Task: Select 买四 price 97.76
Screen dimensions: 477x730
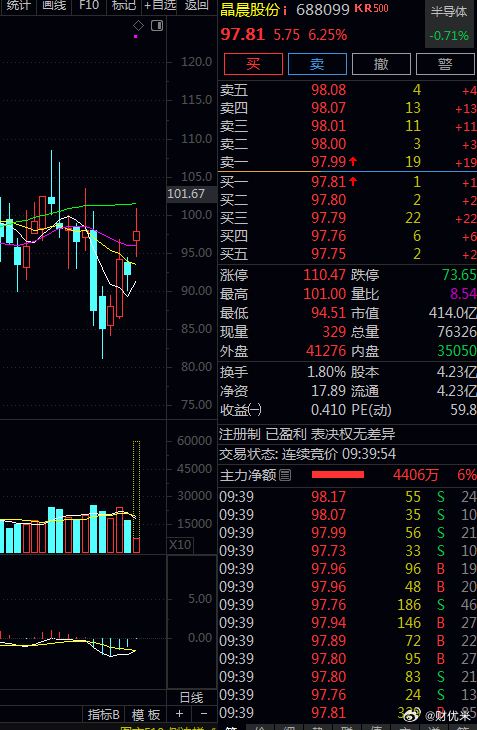Action: [329, 236]
